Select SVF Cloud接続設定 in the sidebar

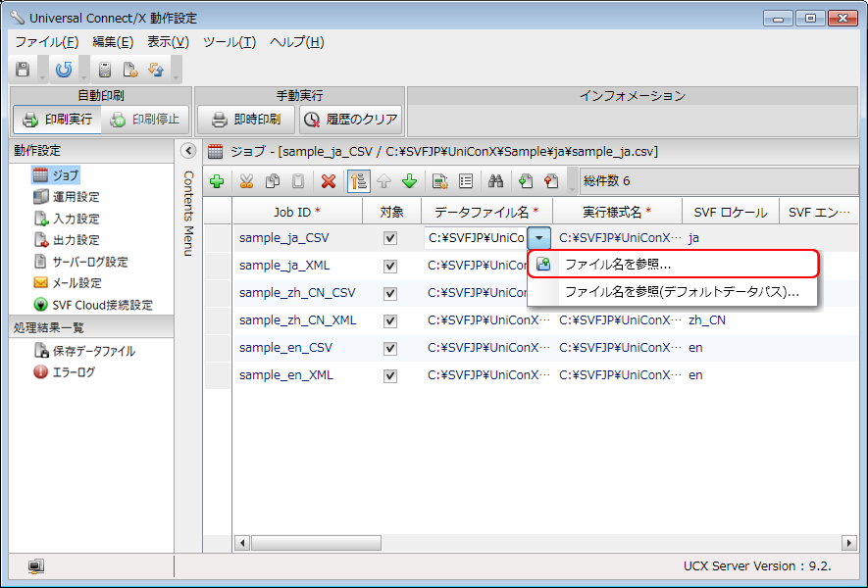93,305
